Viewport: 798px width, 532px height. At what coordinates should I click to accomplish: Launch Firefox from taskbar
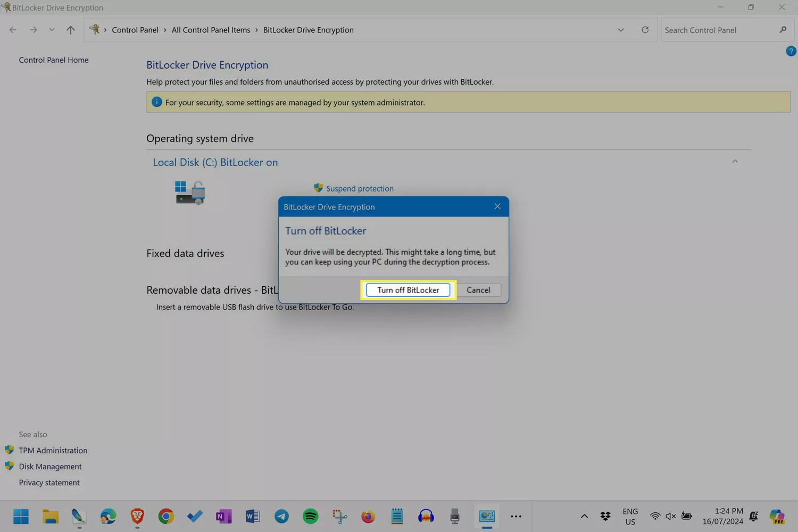(368, 517)
